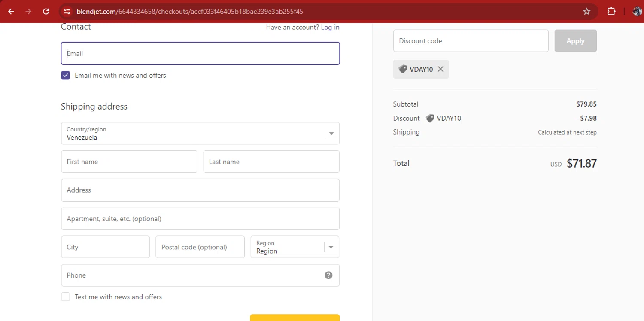Image resolution: width=644 pixels, height=321 pixels.
Task: Click the yellow continue button at bottom
Action: (x=295, y=318)
